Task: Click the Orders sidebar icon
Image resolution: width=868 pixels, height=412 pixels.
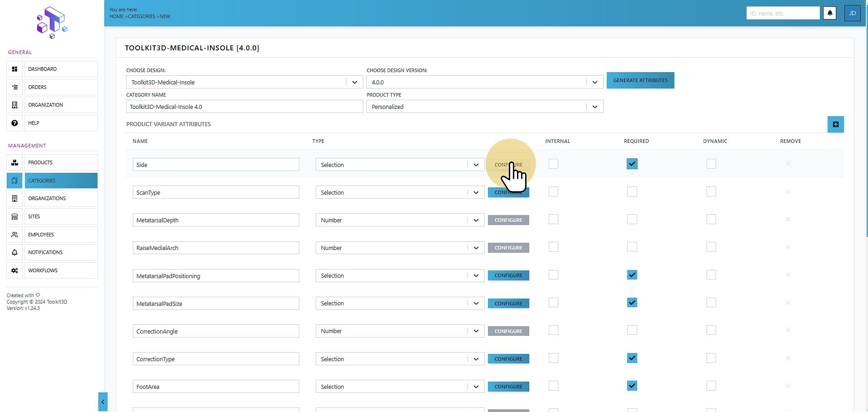Action: point(15,87)
